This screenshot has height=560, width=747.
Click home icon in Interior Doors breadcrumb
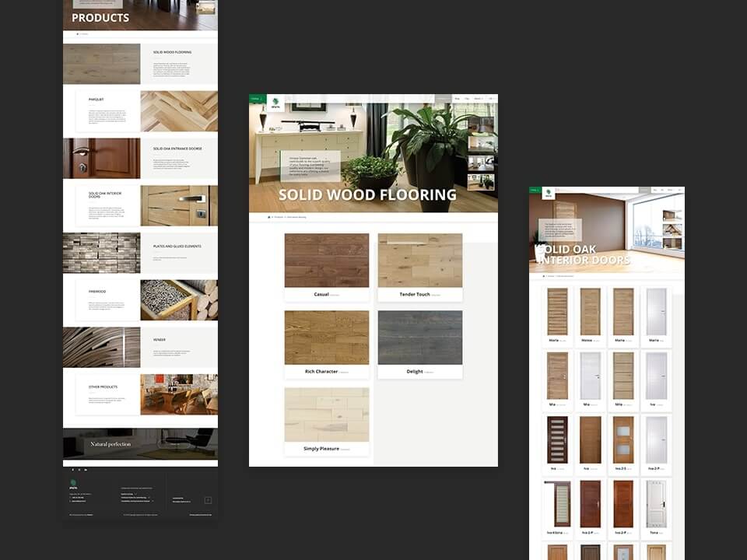click(x=544, y=276)
